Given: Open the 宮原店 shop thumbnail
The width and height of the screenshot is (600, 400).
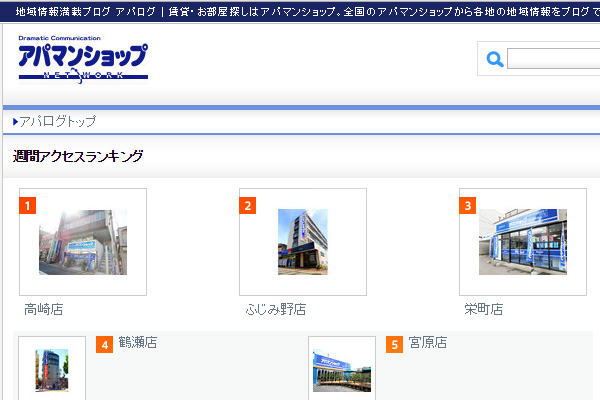Looking at the screenshot, I should 341,370.
